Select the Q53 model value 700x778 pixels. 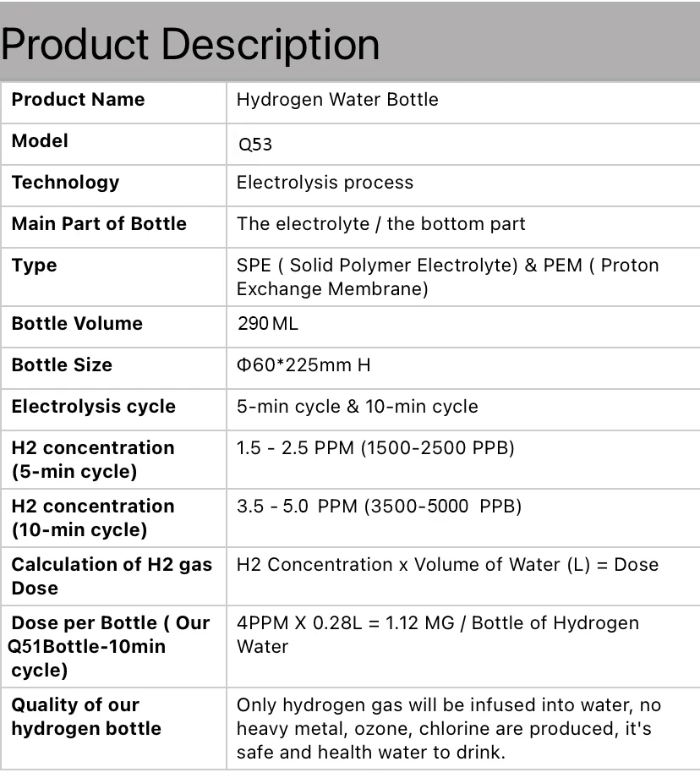(254, 145)
